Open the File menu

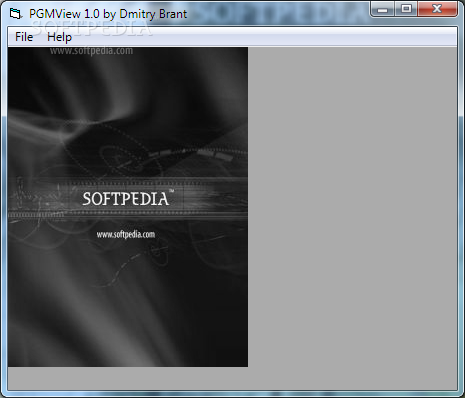tap(24, 37)
